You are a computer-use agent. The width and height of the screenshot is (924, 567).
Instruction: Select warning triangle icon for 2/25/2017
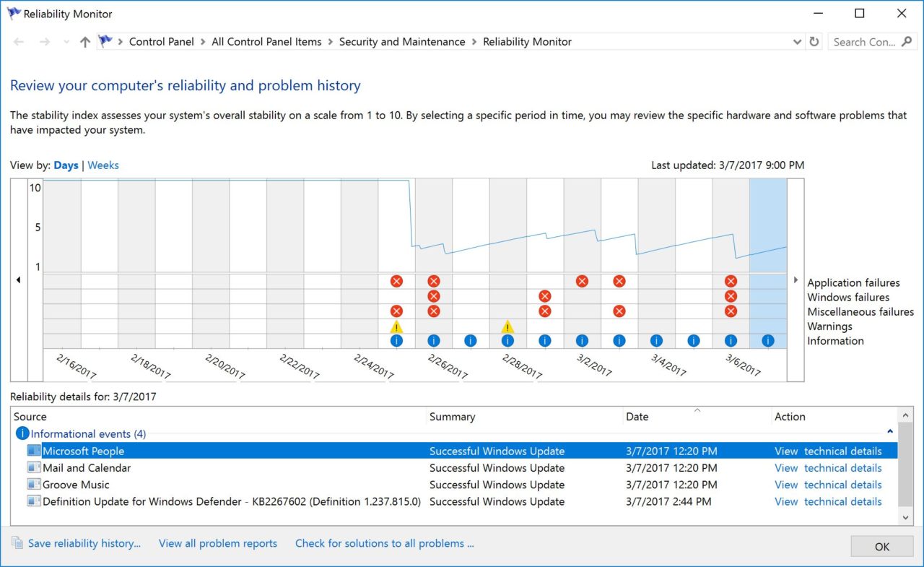396,326
